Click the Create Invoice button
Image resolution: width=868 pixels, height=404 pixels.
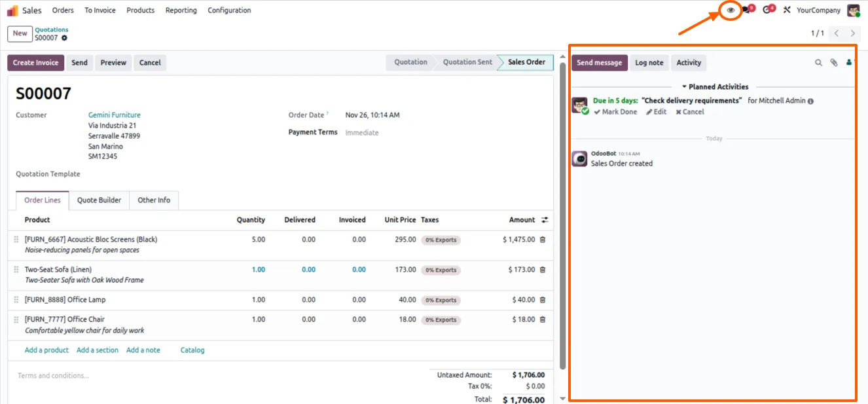pos(36,63)
